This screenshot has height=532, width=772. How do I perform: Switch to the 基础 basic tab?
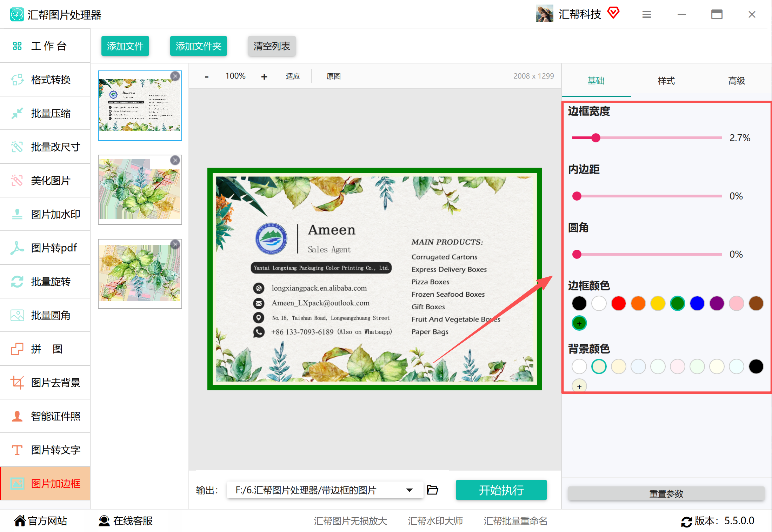point(596,81)
